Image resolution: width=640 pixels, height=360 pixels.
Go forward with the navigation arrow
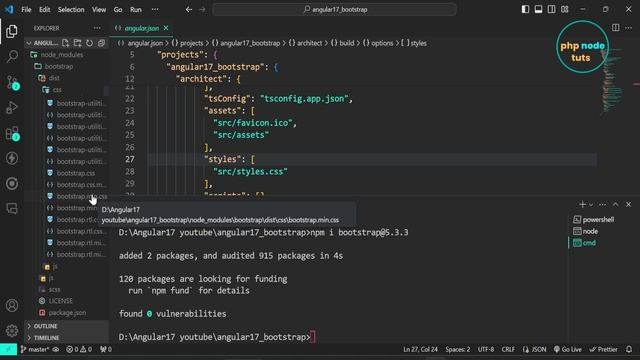[202, 9]
